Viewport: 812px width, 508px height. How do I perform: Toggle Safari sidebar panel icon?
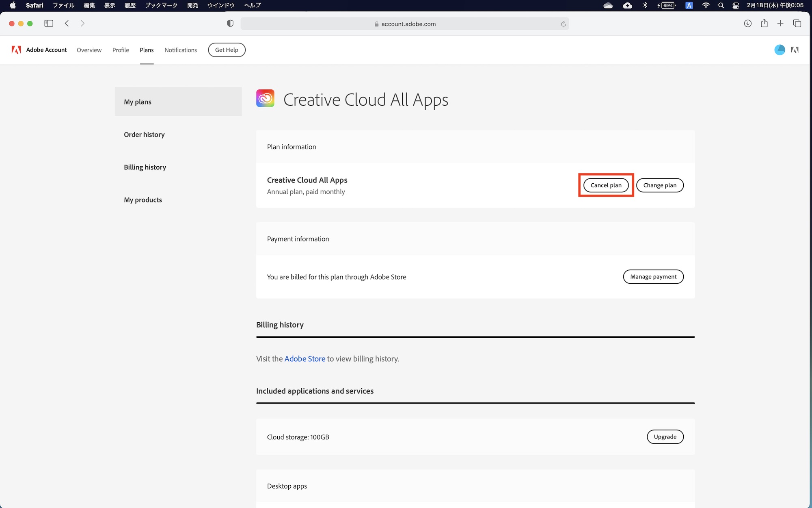(49, 24)
